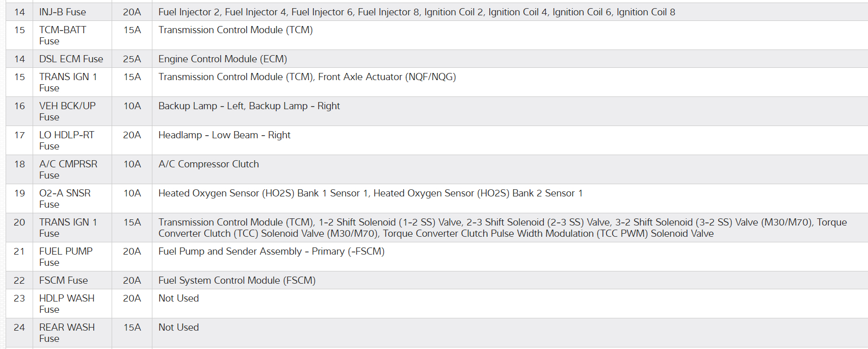
Task: Select the Heated Oxygen Sensor description text
Action: [x=370, y=193]
